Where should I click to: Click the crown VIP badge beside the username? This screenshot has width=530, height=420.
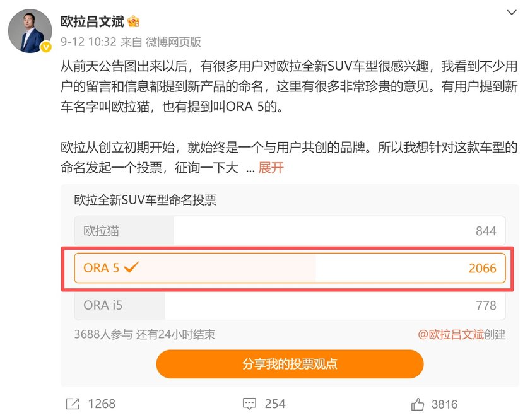click(133, 21)
